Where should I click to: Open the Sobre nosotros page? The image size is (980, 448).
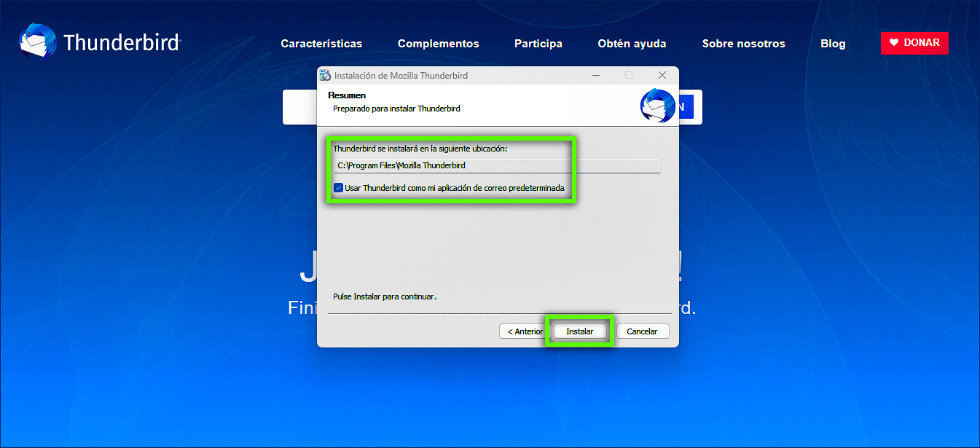click(x=743, y=44)
